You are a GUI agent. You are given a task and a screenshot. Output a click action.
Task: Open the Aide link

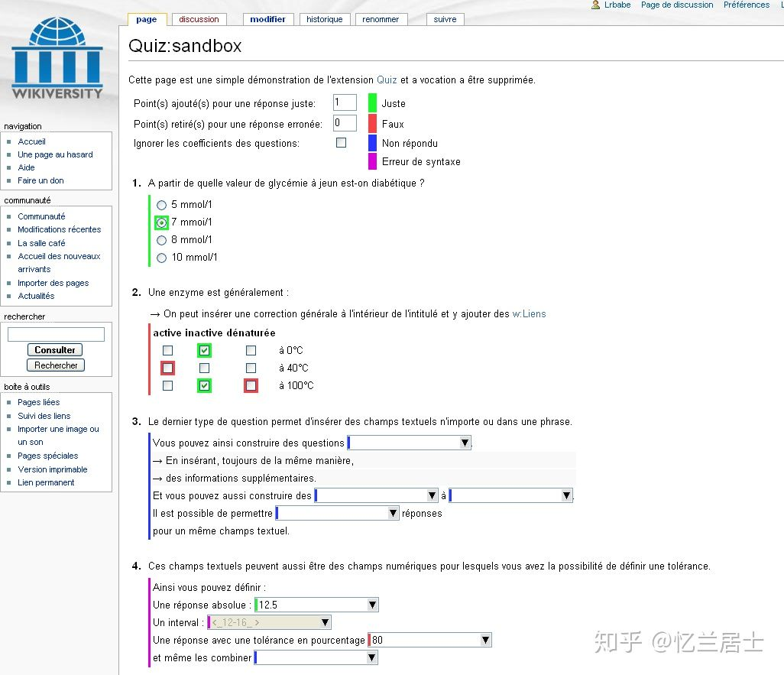(x=26, y=167)
